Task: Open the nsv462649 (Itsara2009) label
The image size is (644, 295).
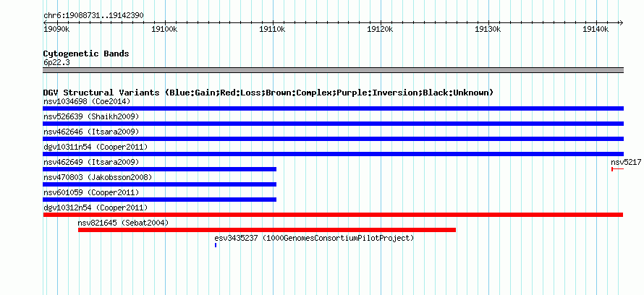Action: click(x=91, y=162)
